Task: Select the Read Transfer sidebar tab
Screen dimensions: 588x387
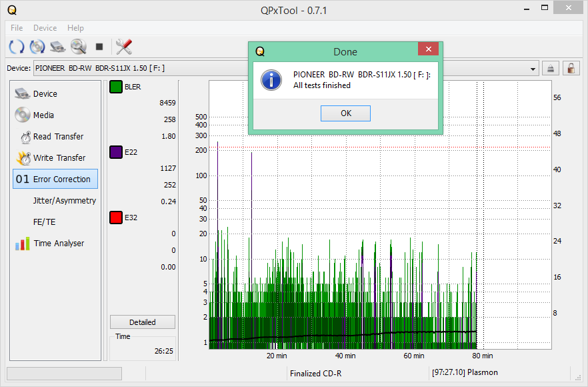Action: coord(55,136)
